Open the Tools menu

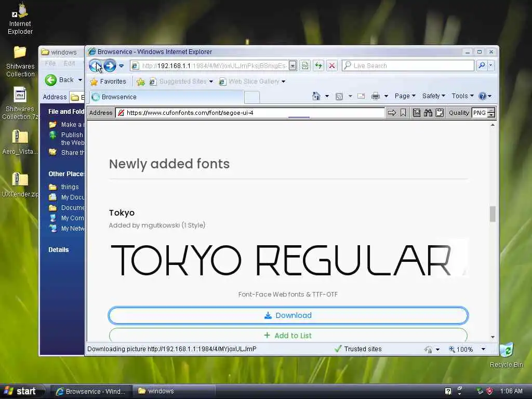(462, 96)
